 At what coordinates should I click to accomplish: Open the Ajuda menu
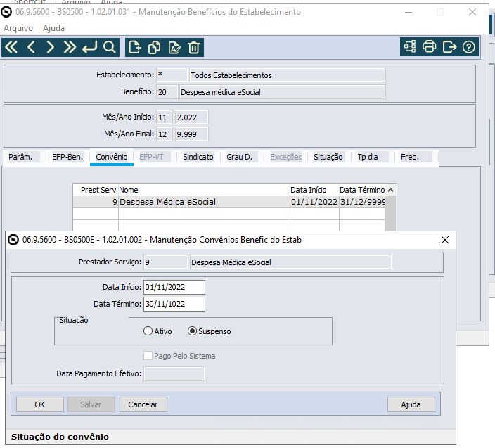tap(53, 28)
